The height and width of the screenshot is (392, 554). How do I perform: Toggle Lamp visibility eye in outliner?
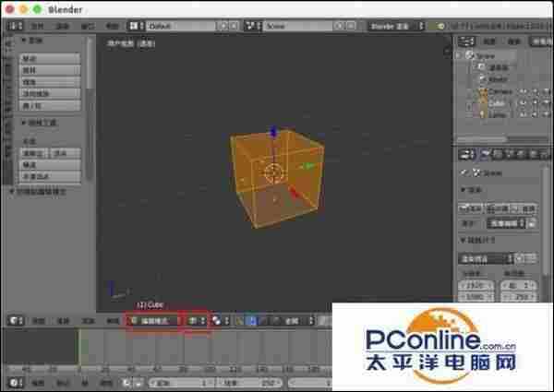tap(523, 114)
